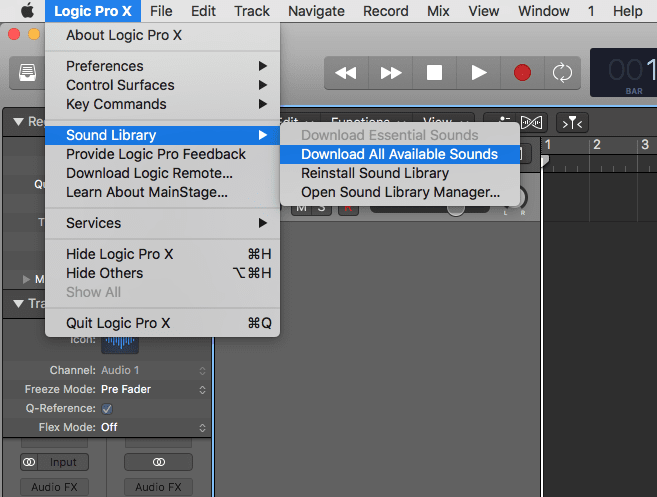Open the Control Surfaces submenu
Viewport: 657px width, 497px height.
tap(162, 85)
